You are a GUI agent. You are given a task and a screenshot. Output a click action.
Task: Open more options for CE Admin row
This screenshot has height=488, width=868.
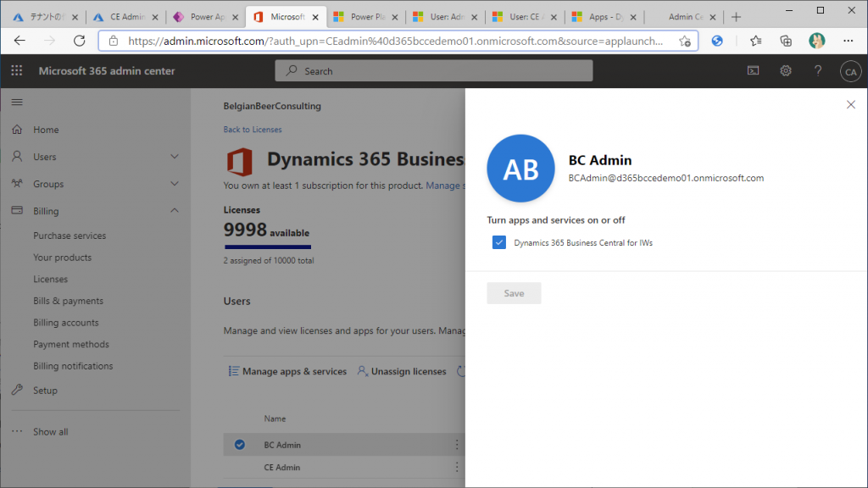(x=457, y=467)
